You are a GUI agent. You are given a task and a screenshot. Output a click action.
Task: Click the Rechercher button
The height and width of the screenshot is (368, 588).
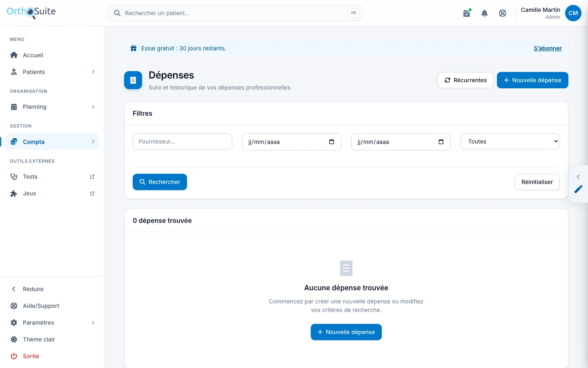(160, 182)
